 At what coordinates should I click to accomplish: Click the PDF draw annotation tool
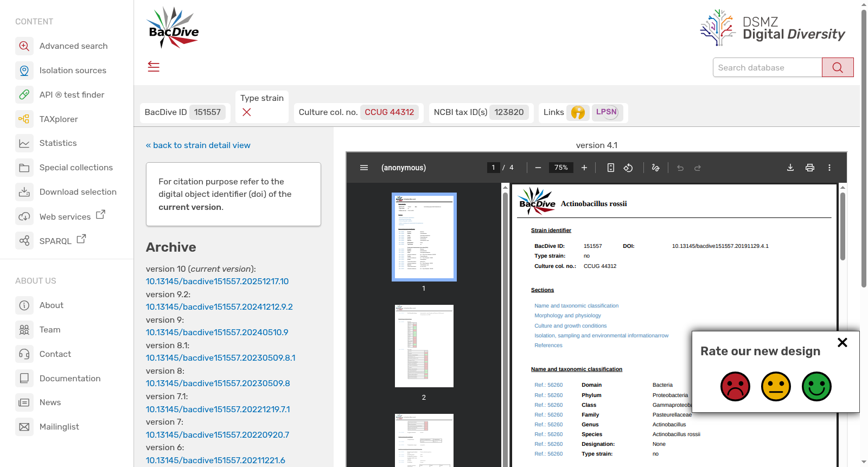[x=655, y=168]
